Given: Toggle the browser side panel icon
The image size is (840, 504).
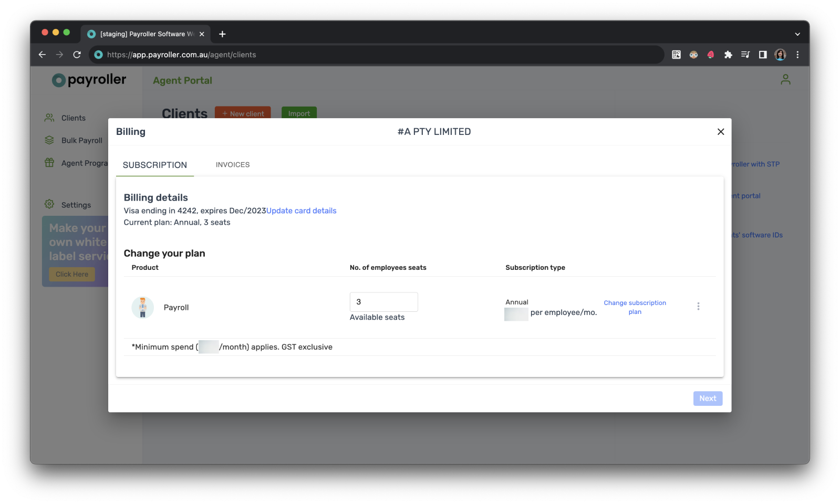Looking at the screenshot, I should (x=763, y=55).
